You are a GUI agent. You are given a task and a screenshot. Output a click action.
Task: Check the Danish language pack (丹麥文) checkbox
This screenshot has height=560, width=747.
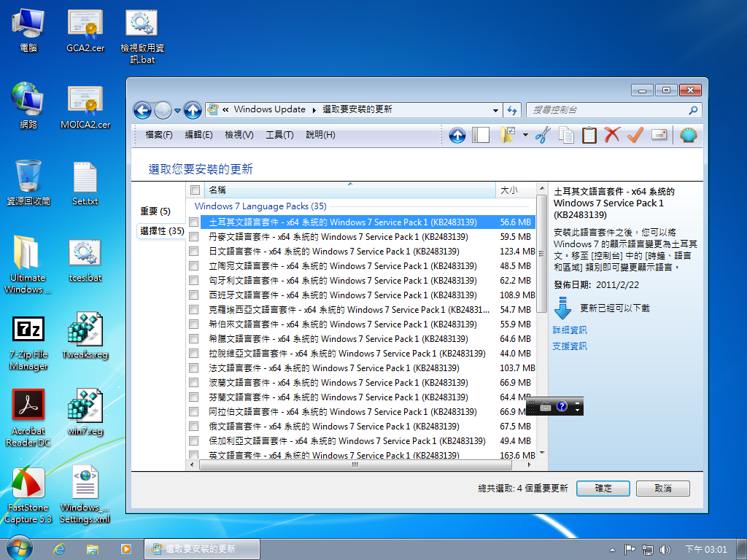click(x=193, y=237)
